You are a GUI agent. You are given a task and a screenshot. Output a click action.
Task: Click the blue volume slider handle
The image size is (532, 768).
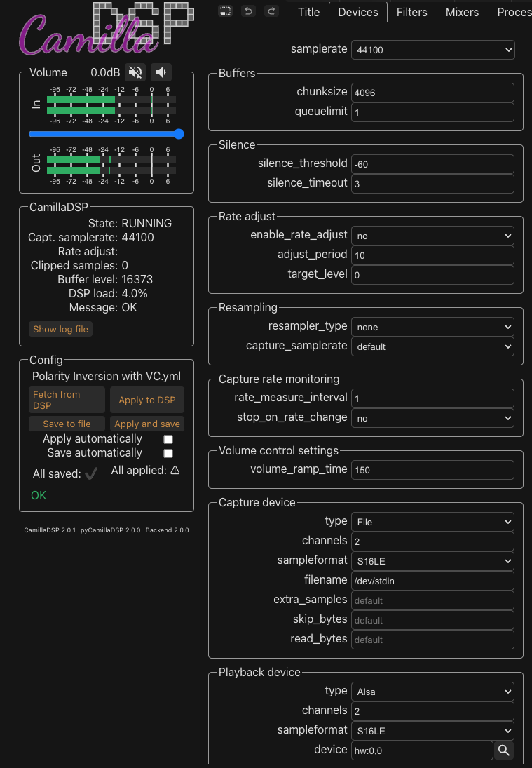[179, 134]
